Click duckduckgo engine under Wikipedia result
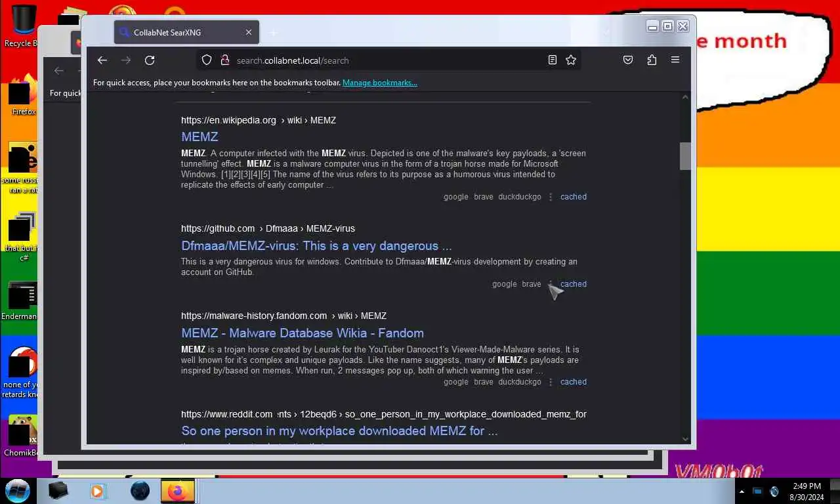840x504 pixels. (520, 197)
